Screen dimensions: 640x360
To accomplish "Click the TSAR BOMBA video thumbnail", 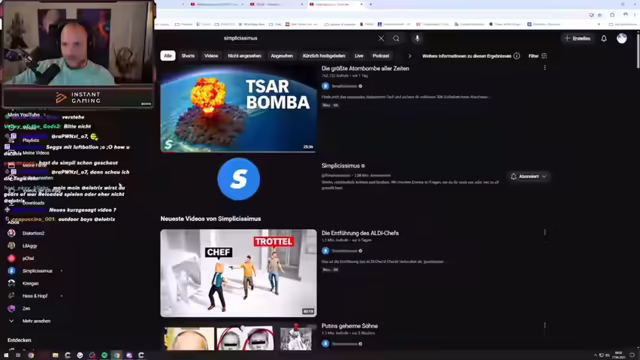I will point(238,109).
